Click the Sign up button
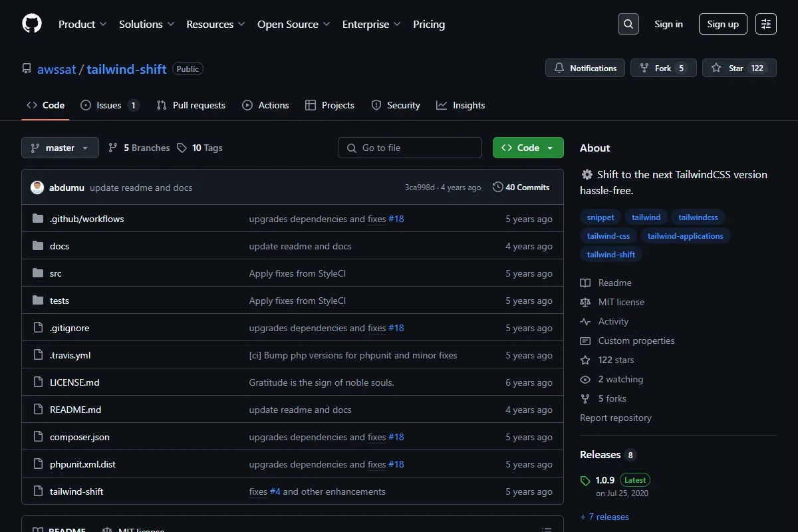The image size is (798, 532). [723, 24]
